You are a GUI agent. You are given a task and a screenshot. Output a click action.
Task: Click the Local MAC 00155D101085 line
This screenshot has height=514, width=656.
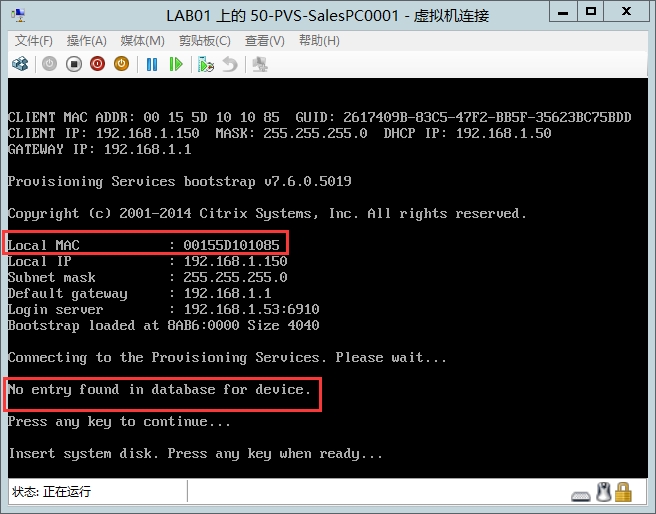tap(144, 245)
